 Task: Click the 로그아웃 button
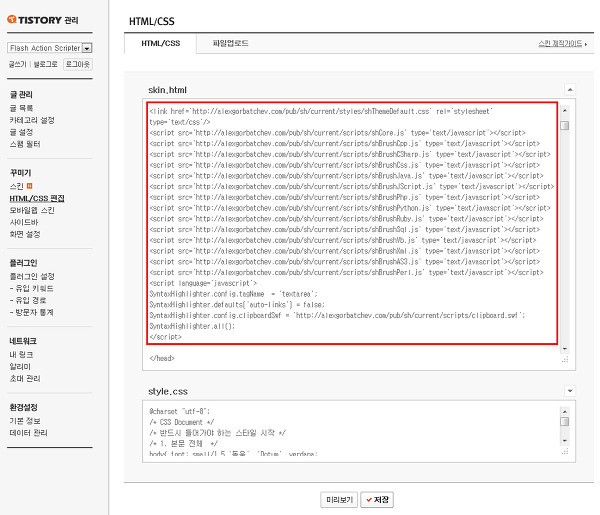coord(78,64)
